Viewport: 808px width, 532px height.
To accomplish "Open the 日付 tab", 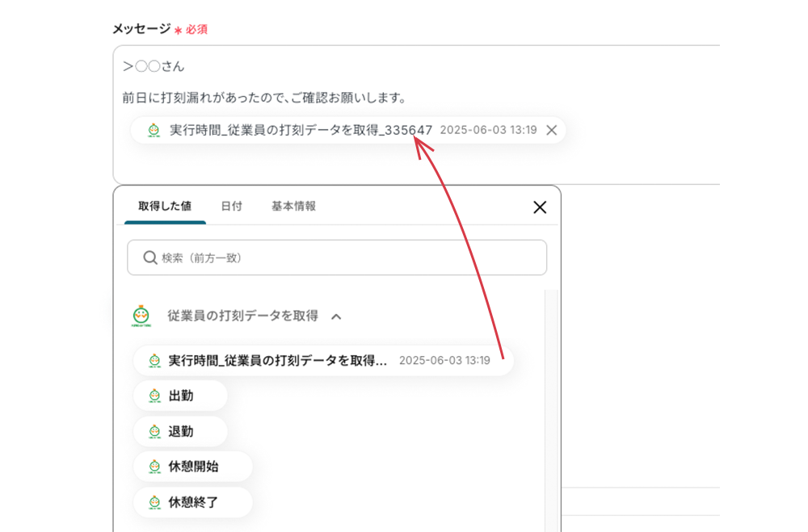I will pyautogui.click(x=231, y=207).
